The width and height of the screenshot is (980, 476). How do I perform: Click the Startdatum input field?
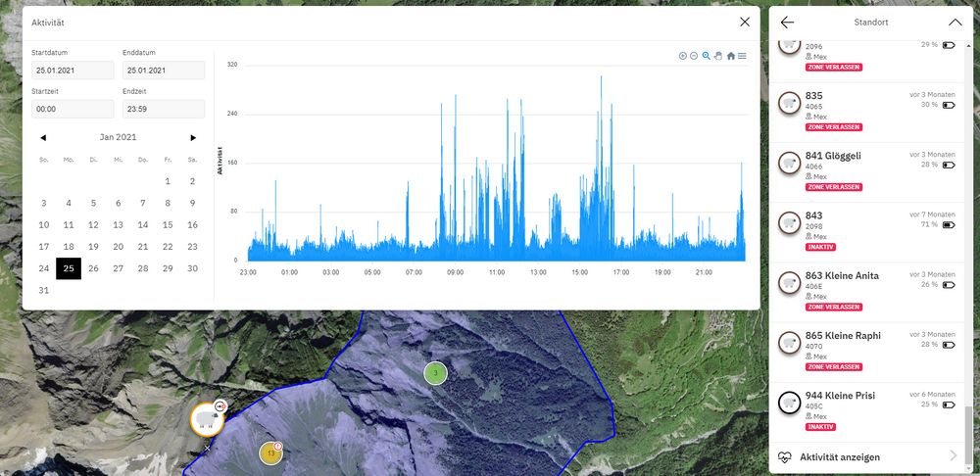[73, 71]
